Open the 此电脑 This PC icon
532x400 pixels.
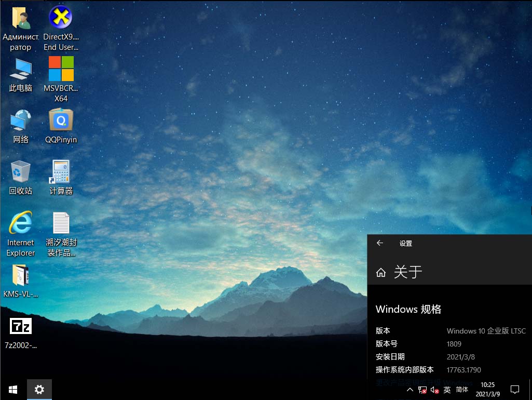[x=21, y=69]
